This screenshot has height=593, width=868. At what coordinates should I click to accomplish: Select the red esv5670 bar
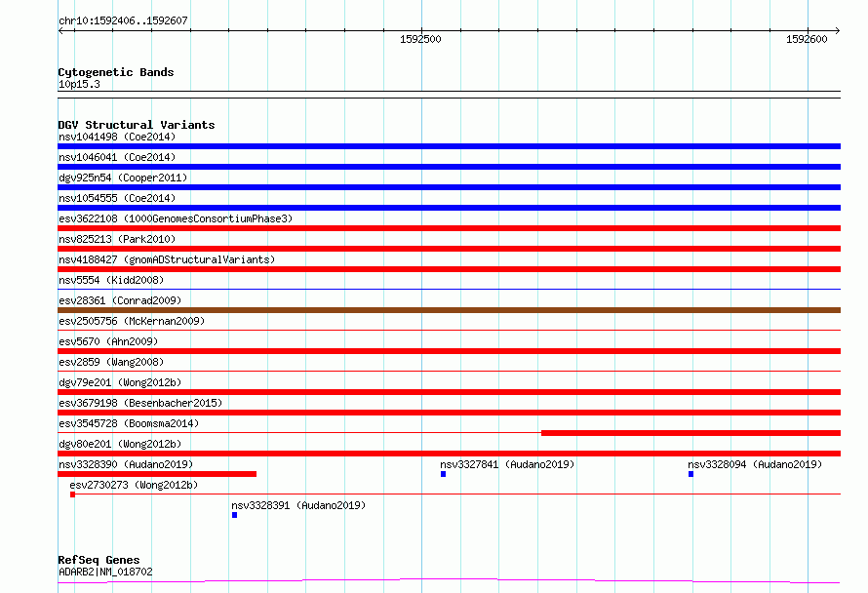tap(449, 351)
